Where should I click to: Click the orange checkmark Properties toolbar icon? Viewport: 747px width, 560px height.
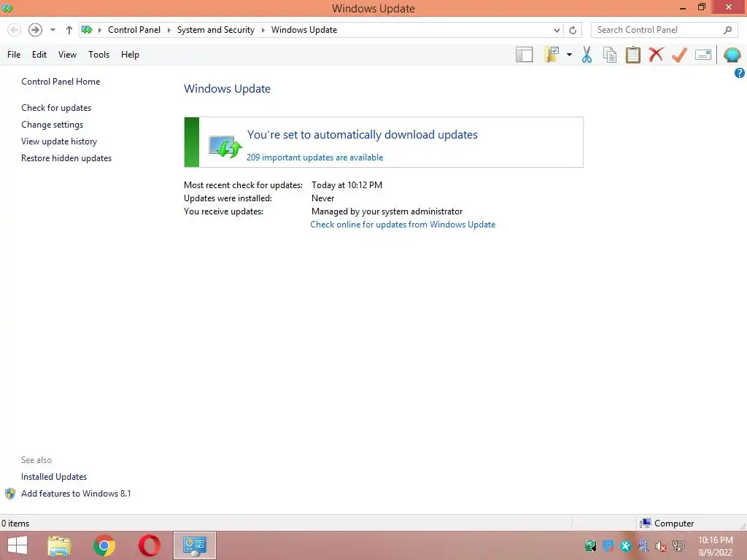(679, 55)
